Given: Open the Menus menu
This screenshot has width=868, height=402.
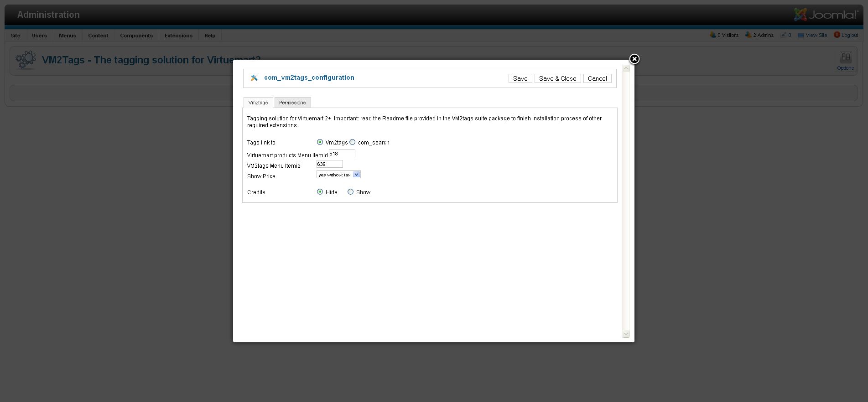Looking at the screenshot, I should (68, 36).
